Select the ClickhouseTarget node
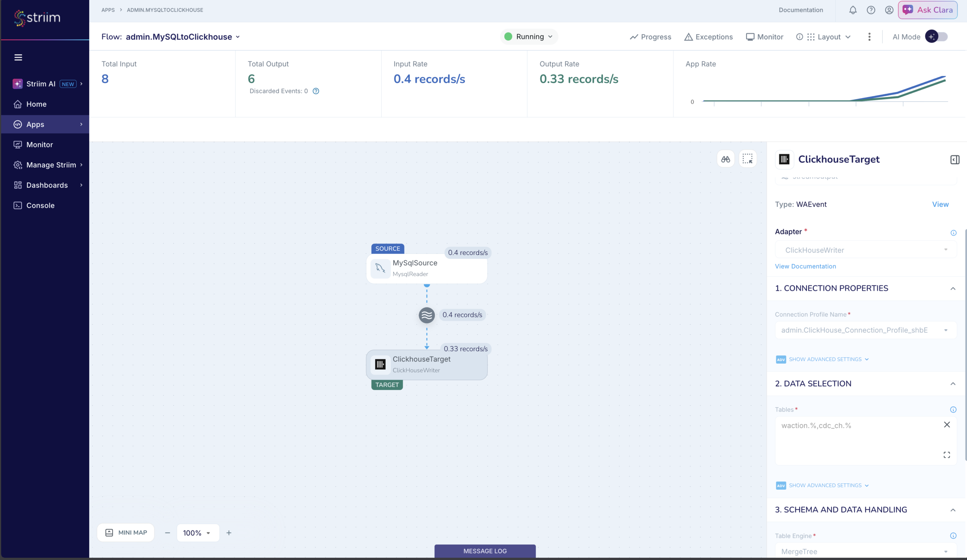This screenshot has width=967, height=560. [426, 365]
